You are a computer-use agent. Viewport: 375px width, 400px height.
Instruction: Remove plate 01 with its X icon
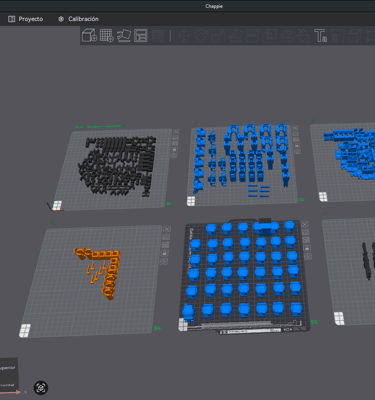pyautogui.click(x=176, y=132)
